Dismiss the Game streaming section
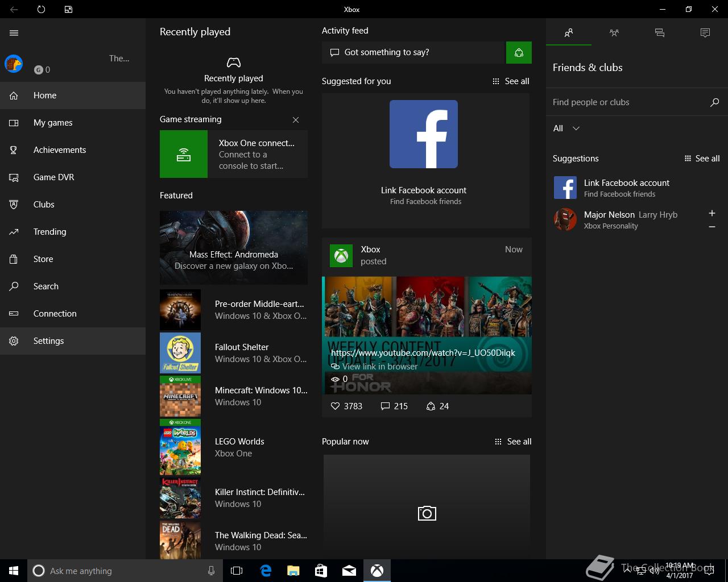The image size is (728, 582). (296, 120)
